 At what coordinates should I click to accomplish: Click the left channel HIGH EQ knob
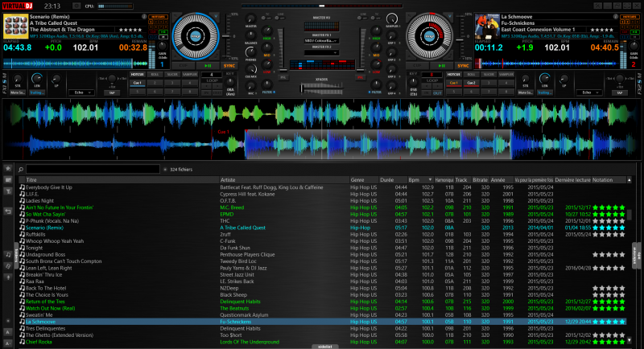(267, 31)
